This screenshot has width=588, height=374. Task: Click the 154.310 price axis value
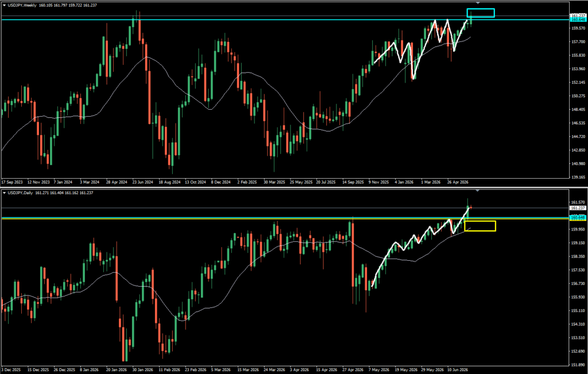[578, 324]
